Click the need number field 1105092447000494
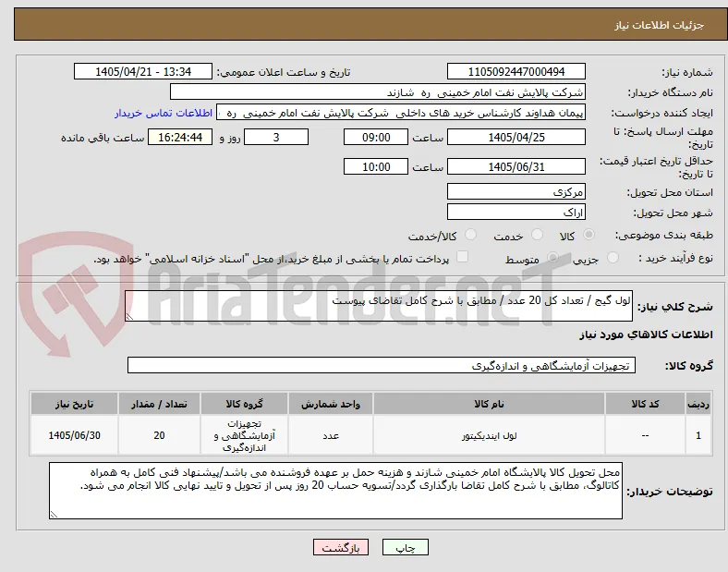 (516, 71)
